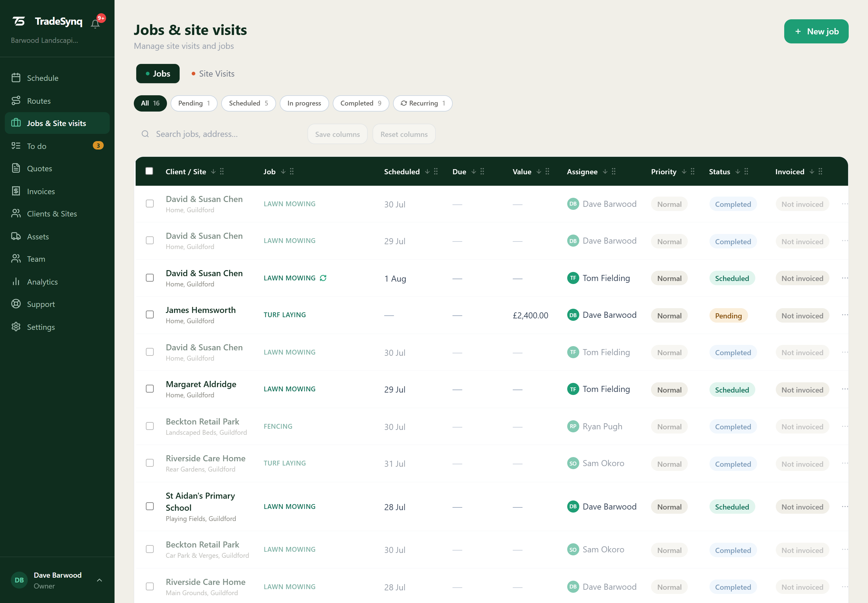Click the Save columns button

(x=337, y=134)
